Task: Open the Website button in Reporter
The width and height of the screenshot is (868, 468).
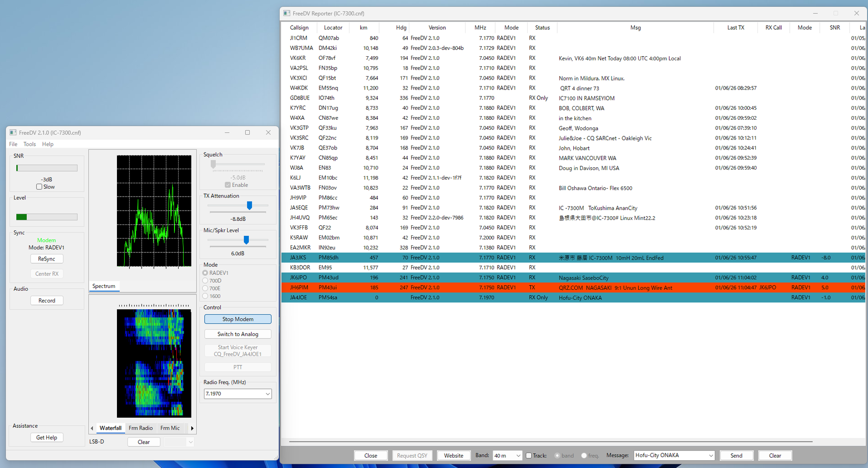Action: (454, 456)
